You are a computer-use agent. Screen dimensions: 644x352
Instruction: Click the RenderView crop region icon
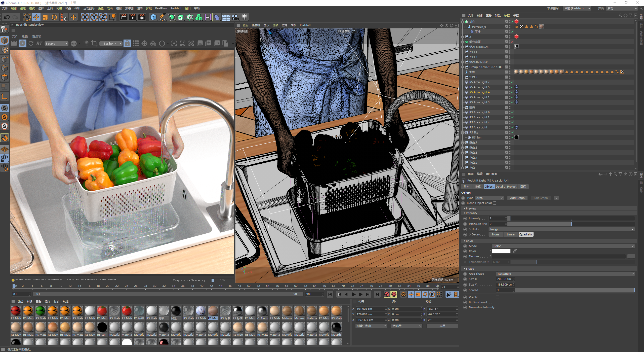point(94,44)
